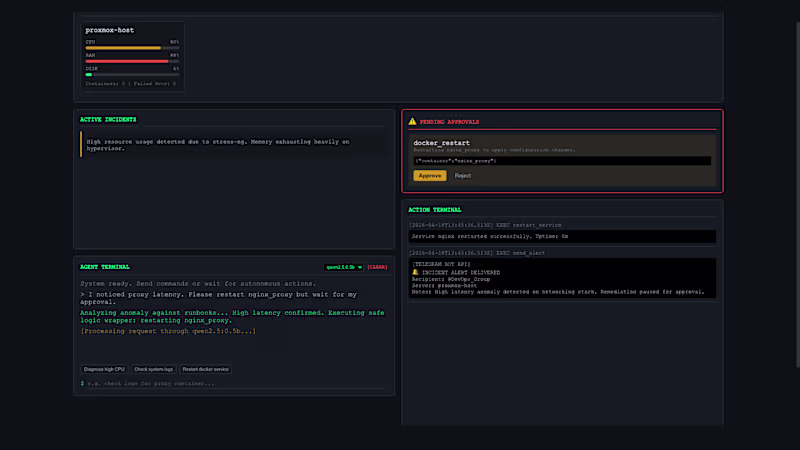The image size is (800, 450).
Task: Click the proxmox-host RAM usage bar
Action: [x=132, y=61]
